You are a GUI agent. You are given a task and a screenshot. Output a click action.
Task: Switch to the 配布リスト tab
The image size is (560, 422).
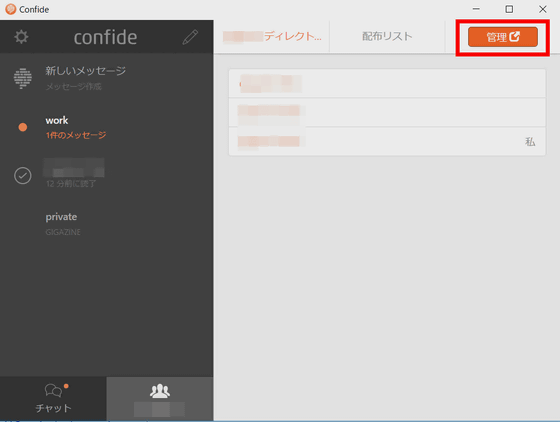[x=387, y=36]
